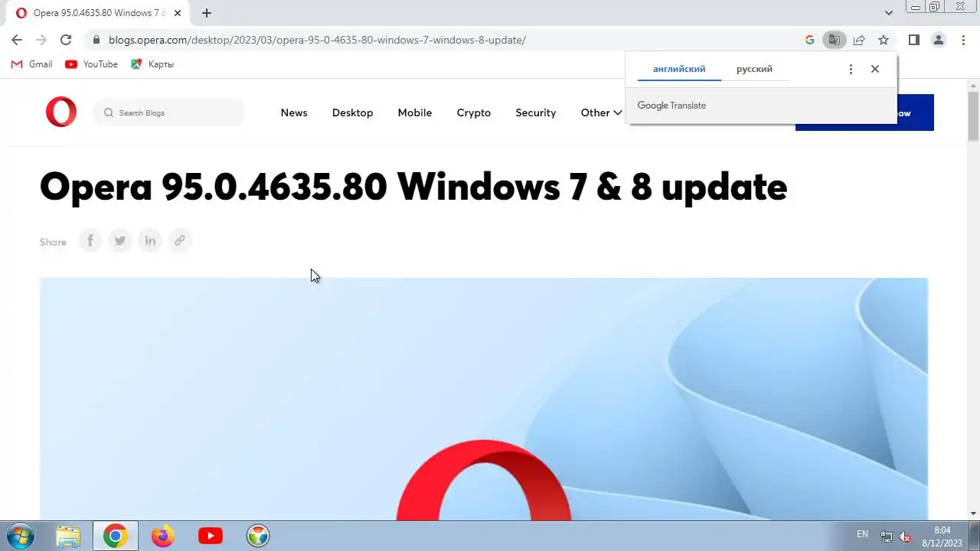Click the blue download button in the header

coord(864,112)
